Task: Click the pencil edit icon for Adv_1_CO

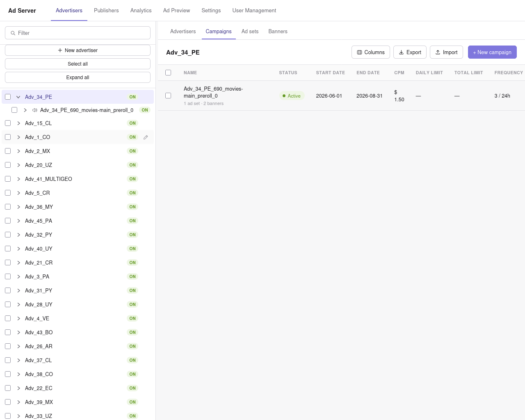Action: tap(146, 137)
